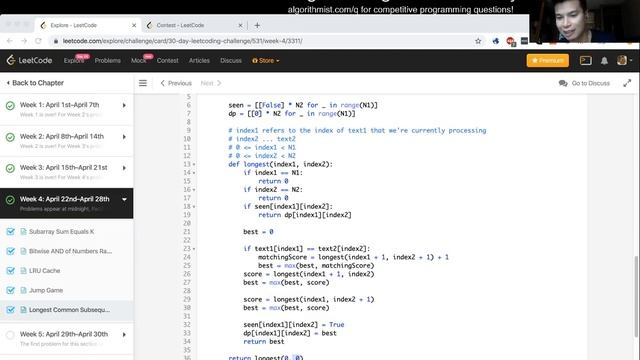This screenshot has height=360, width=640.
Task: Click 'def longest(index1, index2):' line
Action: (x=280, y=164)
